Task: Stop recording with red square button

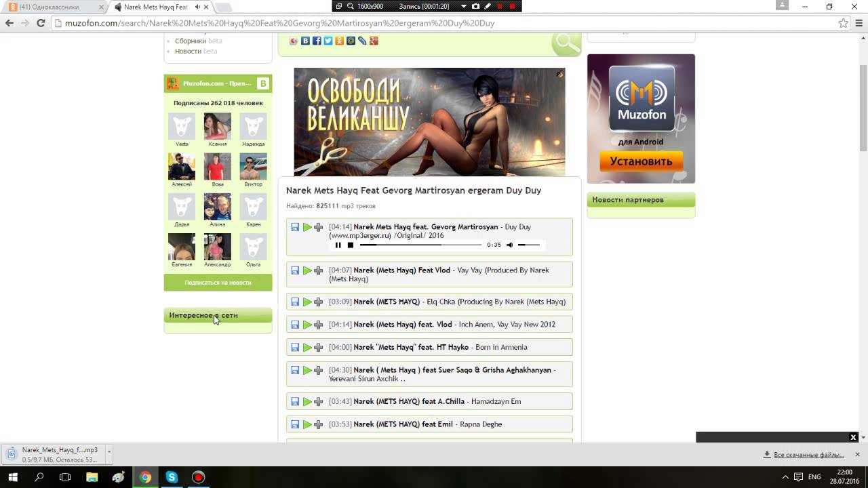Action: point(512,6)
